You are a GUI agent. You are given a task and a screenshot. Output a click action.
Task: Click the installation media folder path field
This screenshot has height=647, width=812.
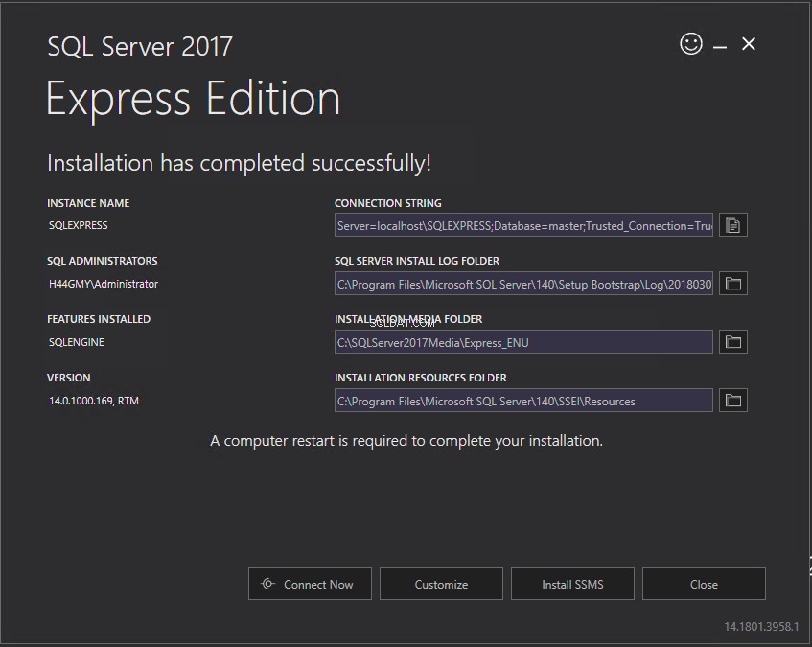click(523, 342)
